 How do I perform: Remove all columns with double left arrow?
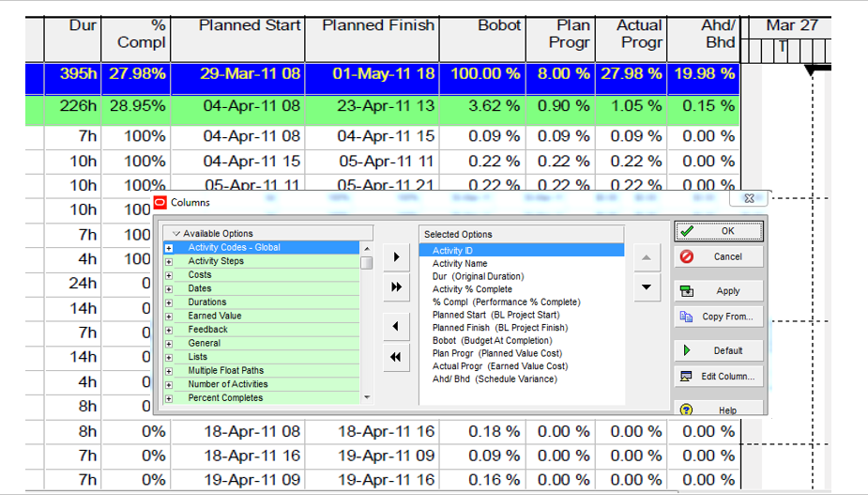(396, 357)
